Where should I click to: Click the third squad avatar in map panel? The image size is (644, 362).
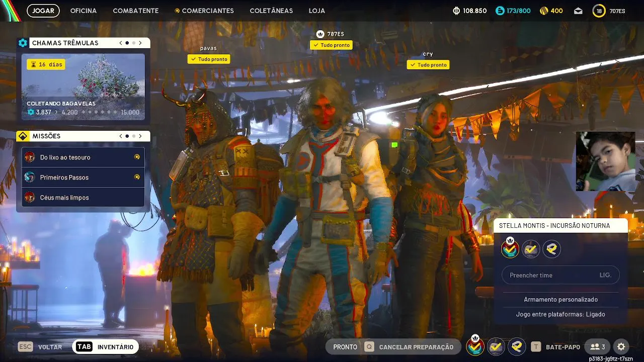pos(552,249)
